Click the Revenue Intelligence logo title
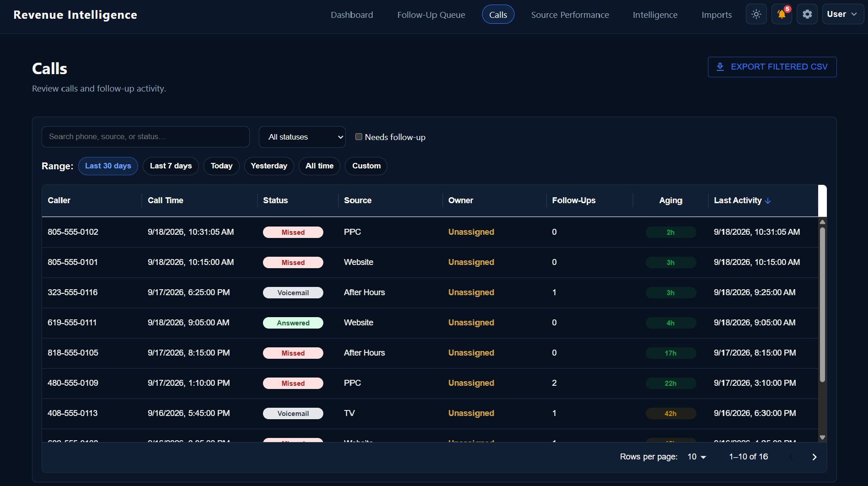Screen dimensions: 868x486 click(x=75, y=15)
